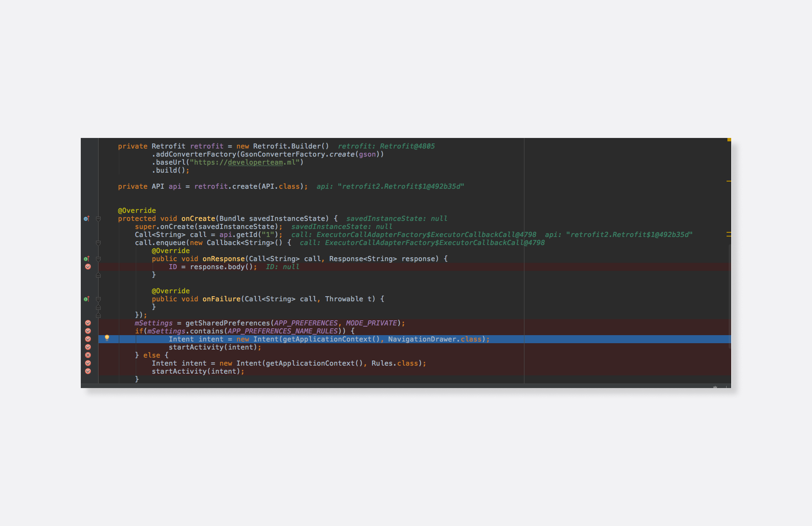Click the NavigationDrawer class reference
Image resolution: width=812 pixels, height=526 pixels.
pos(422,339)
